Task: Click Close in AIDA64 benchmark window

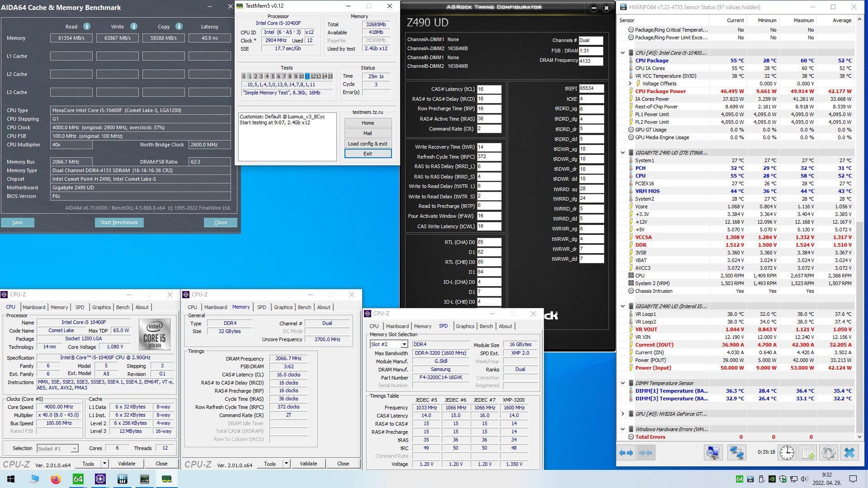Action: [x=220, y=222]
